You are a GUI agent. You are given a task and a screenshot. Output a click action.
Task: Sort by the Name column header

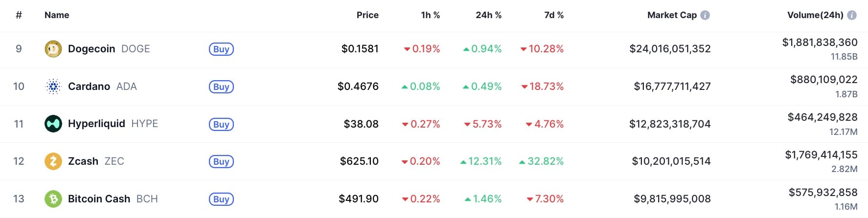(57, 15)
